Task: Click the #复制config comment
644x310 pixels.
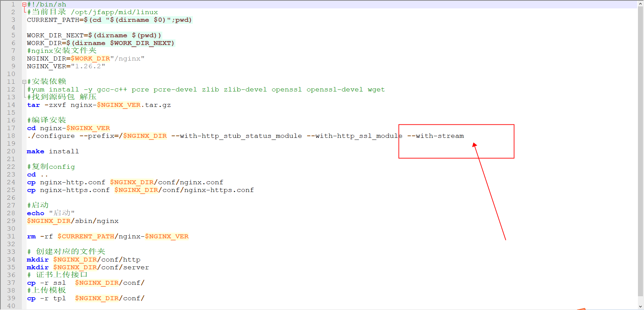Action: tap(51, 167)
